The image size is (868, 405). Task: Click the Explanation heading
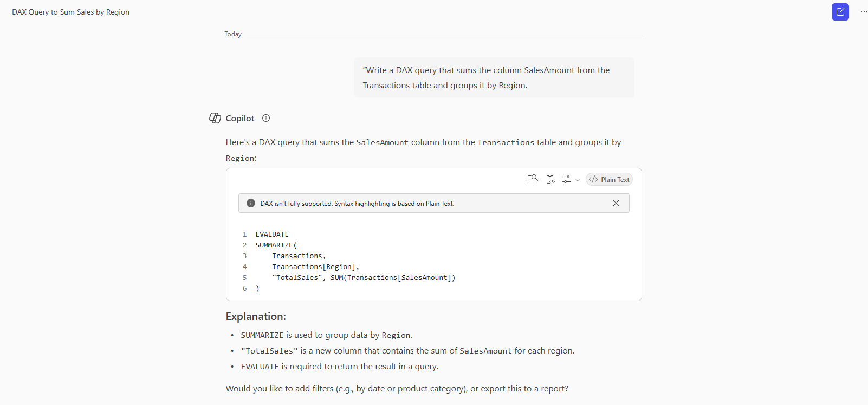pyautogui.click(x=256, y=316)
